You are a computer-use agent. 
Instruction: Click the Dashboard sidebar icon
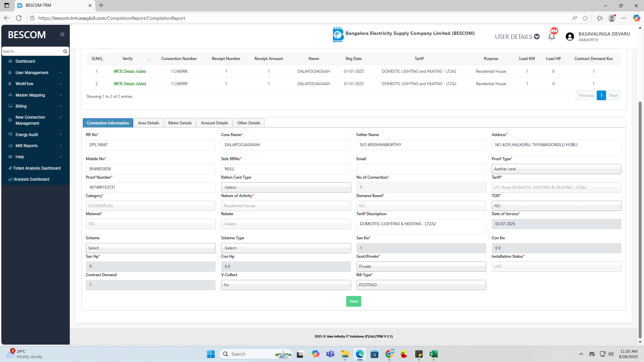pyautogui.click(x=10, y=61)
